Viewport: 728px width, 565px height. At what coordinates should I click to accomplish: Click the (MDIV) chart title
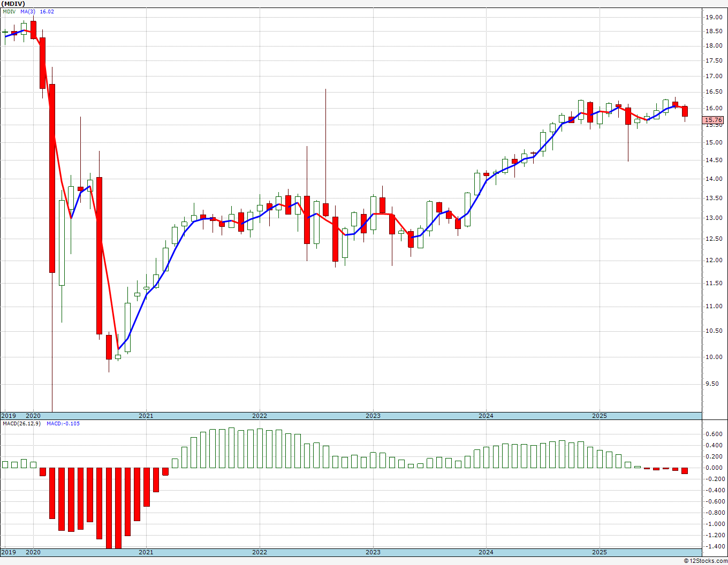click(13, 4)
